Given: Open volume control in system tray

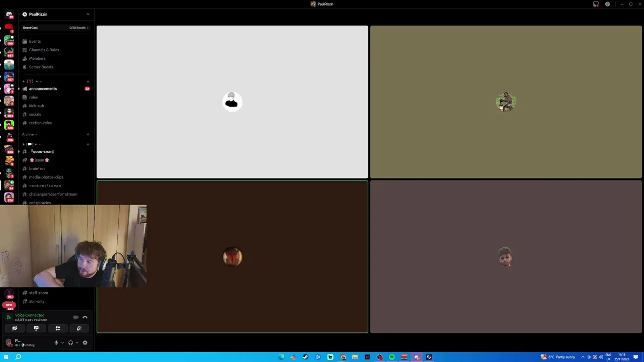Looking at the screenshot, I should [x=601, y=357].
